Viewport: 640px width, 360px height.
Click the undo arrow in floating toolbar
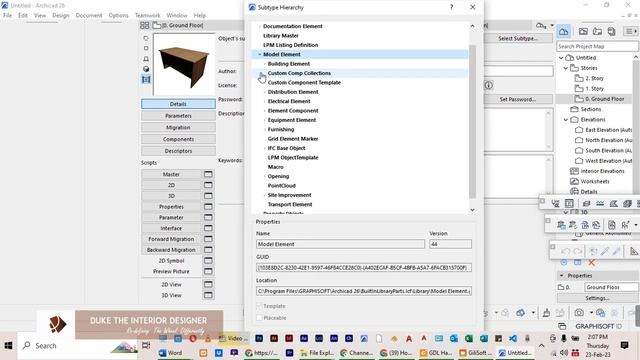click(565, 251)
